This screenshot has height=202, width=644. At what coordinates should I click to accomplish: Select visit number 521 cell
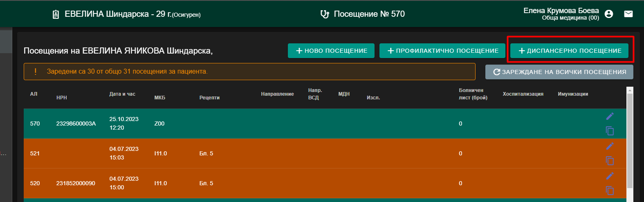[x=35, y=153]
